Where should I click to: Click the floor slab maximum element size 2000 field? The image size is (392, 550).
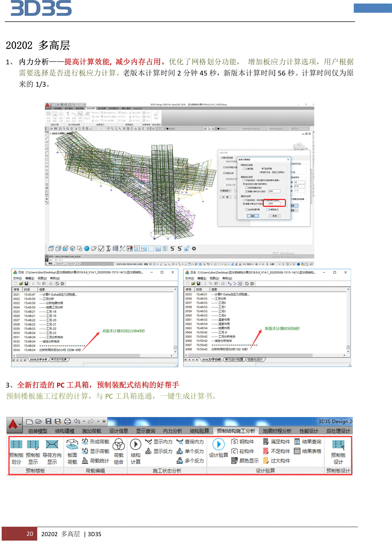(x=274, y=191)
